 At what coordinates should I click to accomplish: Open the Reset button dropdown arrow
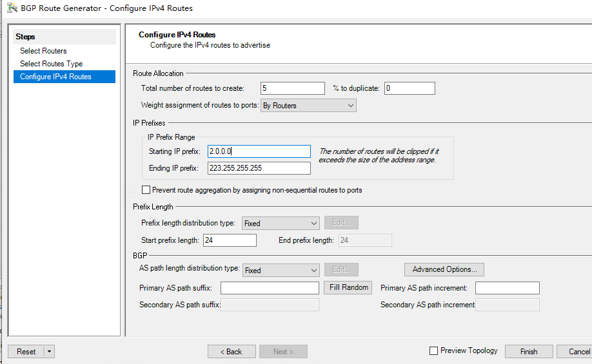pyautogui.click(x=50, y=352)
